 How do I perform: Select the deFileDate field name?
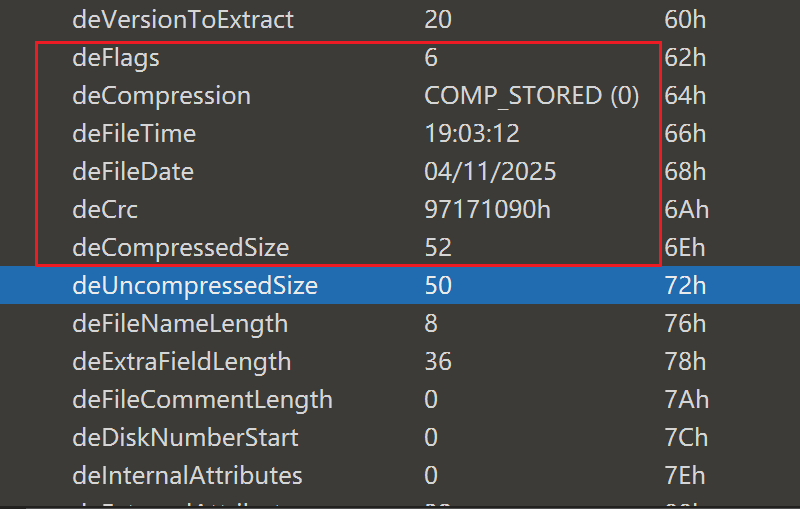click(x=133, y=172)
